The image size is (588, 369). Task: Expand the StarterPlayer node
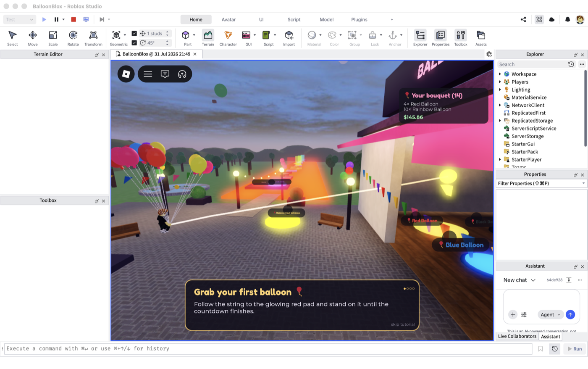click(500, 160)
